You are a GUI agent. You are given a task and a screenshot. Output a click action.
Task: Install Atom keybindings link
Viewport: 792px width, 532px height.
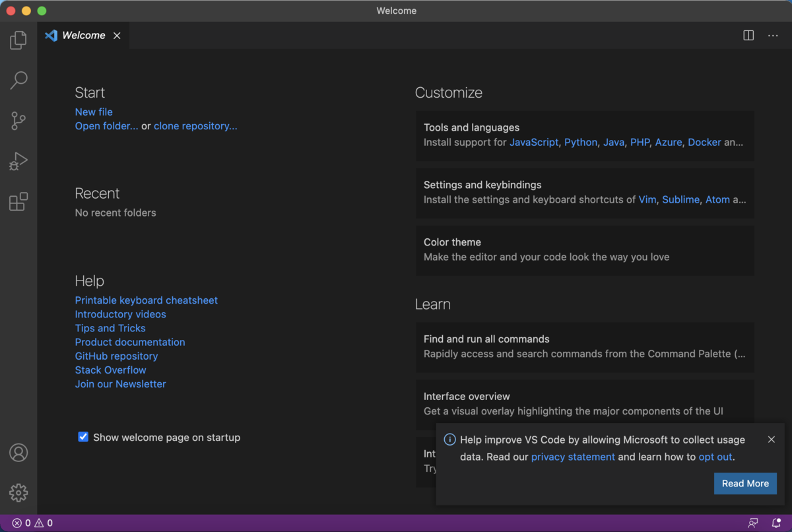tap(717, 199)
